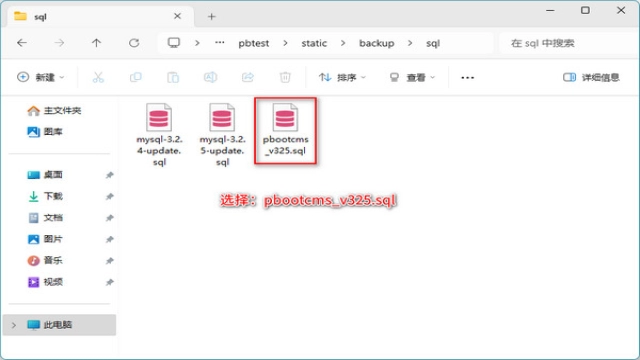Unpin Music using its pin icon
The image size is (640, 360).
pos(109,260)
